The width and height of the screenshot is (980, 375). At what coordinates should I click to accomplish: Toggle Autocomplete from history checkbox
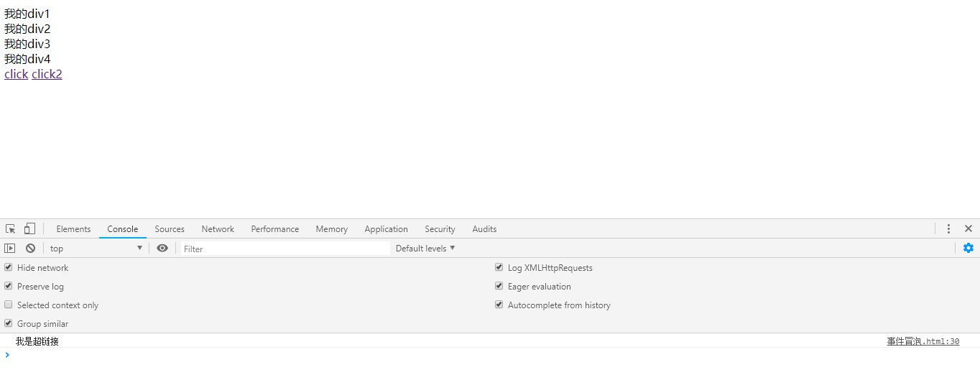click(499, 305)
